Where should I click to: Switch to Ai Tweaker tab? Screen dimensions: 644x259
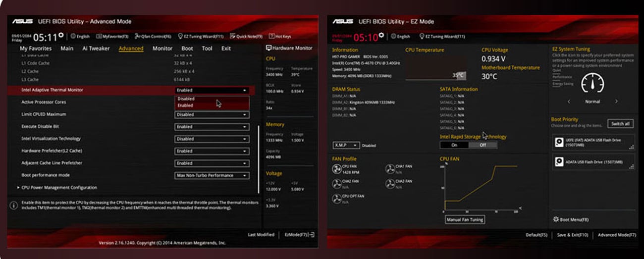[96, 49]
